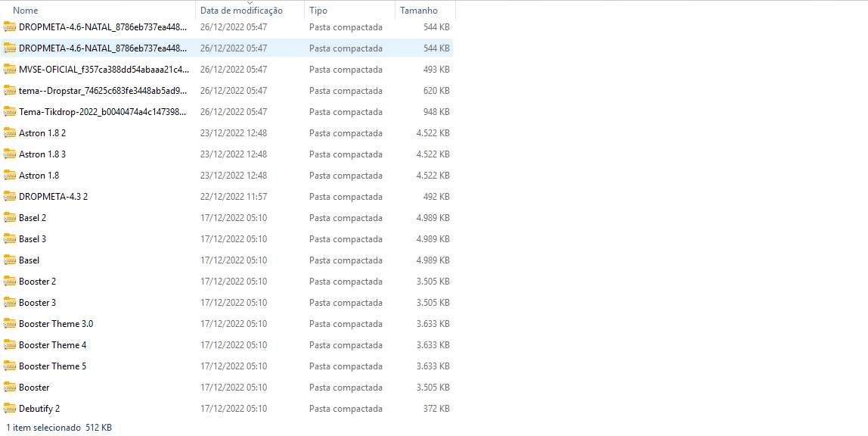The image size is (868, 436).
Task: Select the first DROPMETA-4.6-NATAL archive
Action: click(x=102, y=27)
